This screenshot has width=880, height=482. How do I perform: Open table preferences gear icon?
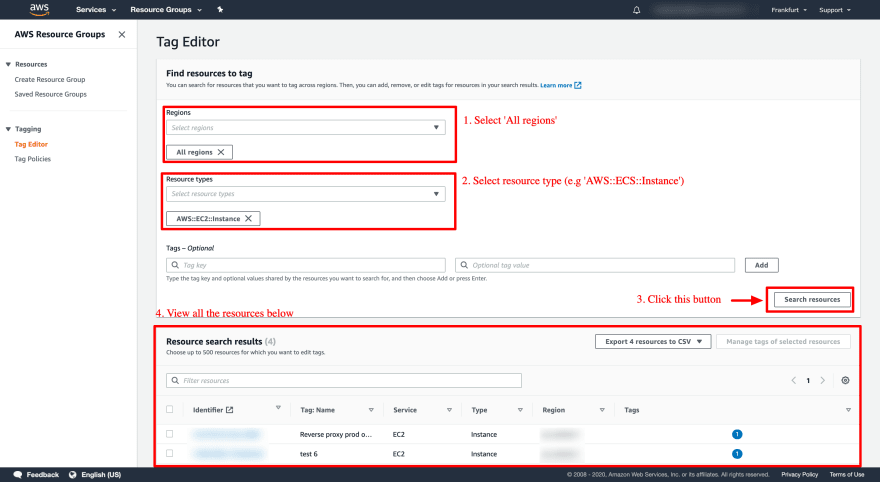(x=845, y=380)
